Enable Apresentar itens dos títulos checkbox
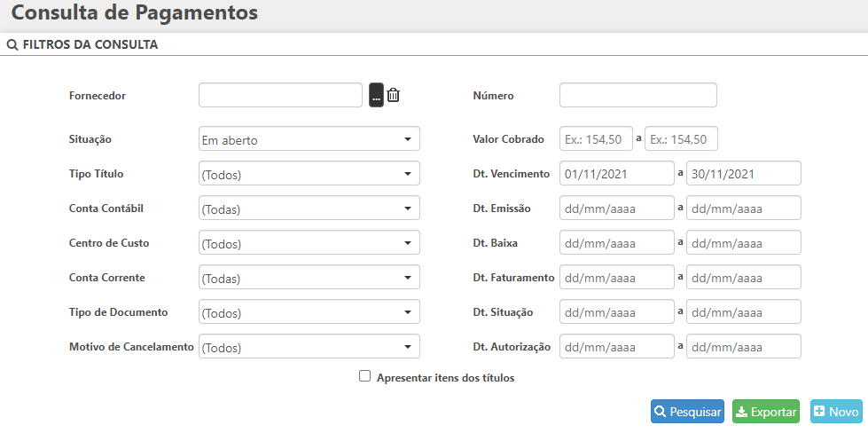The width and height of the screenshot is (868, 433). point(364,376)
